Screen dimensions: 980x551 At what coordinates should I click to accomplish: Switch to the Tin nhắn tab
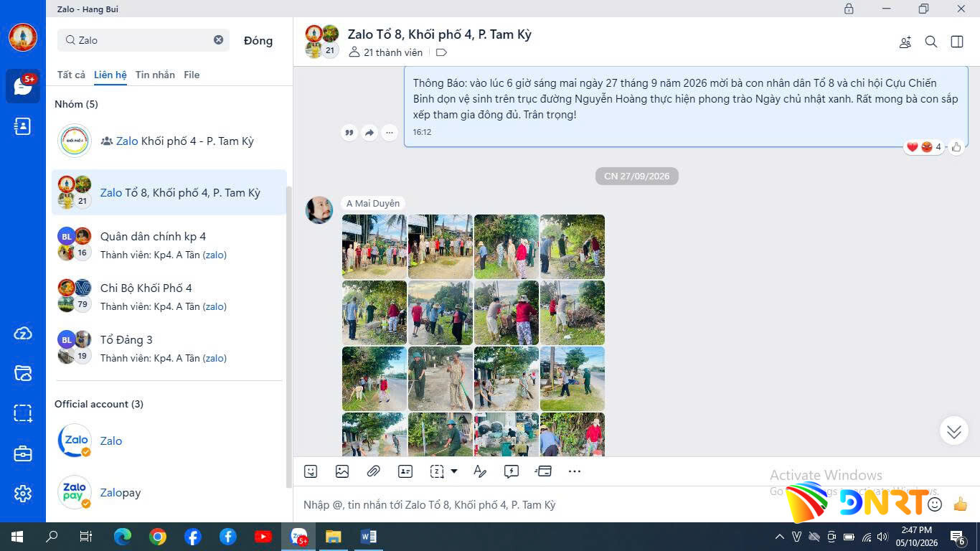pos(155,75)
